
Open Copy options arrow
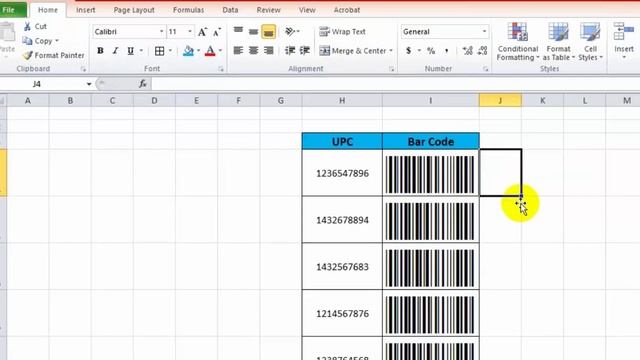coord(57,41)
